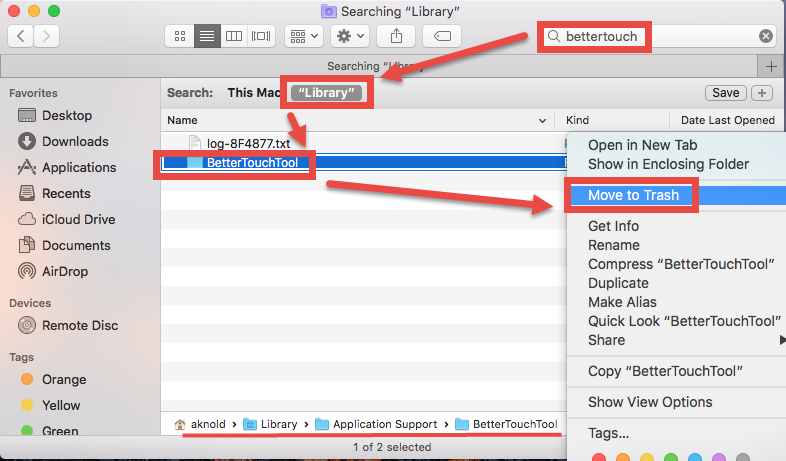Sort by the Name column header
Viewport: 786px width, 461px height.
click(182, 120)
